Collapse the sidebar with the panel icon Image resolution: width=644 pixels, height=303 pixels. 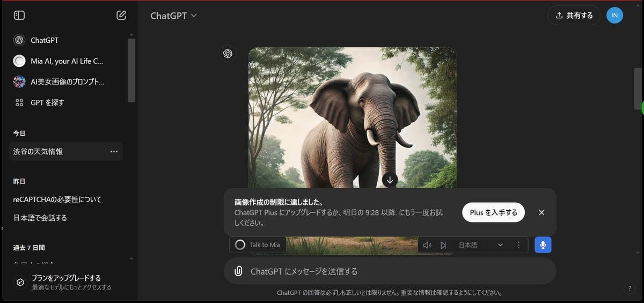[19, 16]
